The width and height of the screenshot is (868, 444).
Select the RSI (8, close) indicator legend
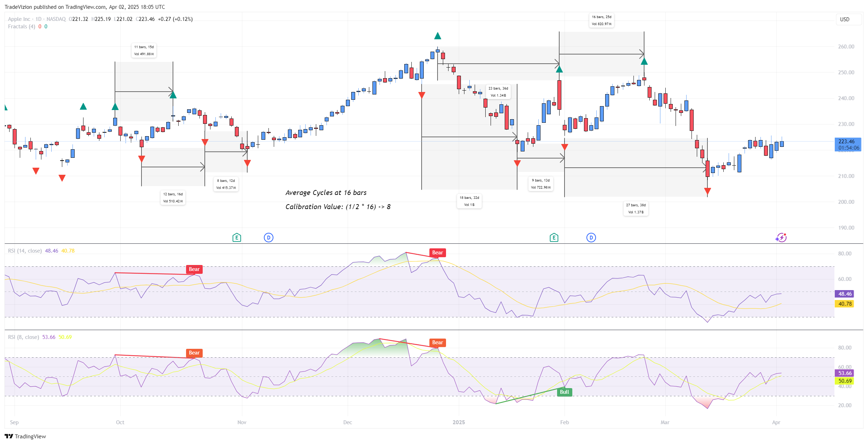tap(23, 337)
